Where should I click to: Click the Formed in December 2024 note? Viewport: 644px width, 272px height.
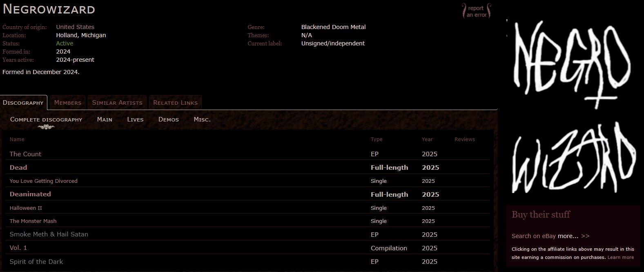(41, 72)
